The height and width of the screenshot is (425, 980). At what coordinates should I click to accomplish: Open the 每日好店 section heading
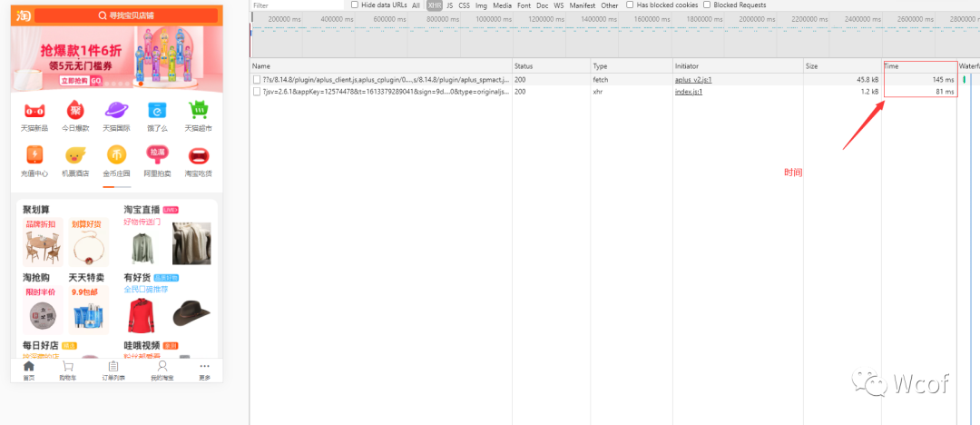coord(41,345)
